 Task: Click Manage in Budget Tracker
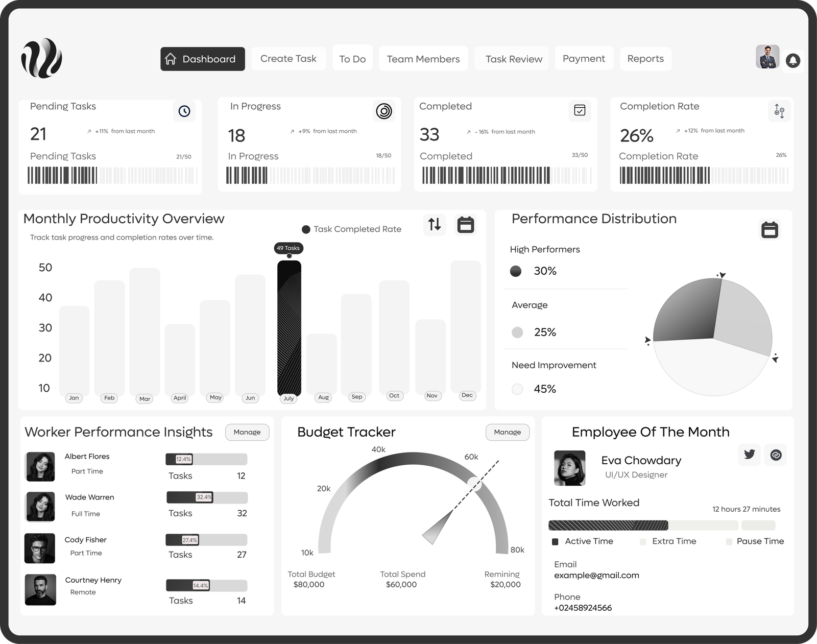coord(507,432)
